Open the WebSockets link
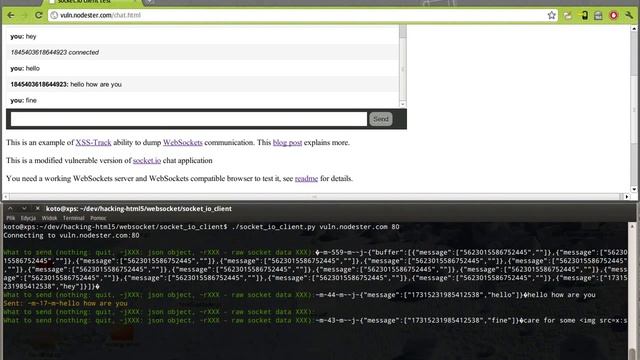 pyautogui.click(x=182, y=142)
